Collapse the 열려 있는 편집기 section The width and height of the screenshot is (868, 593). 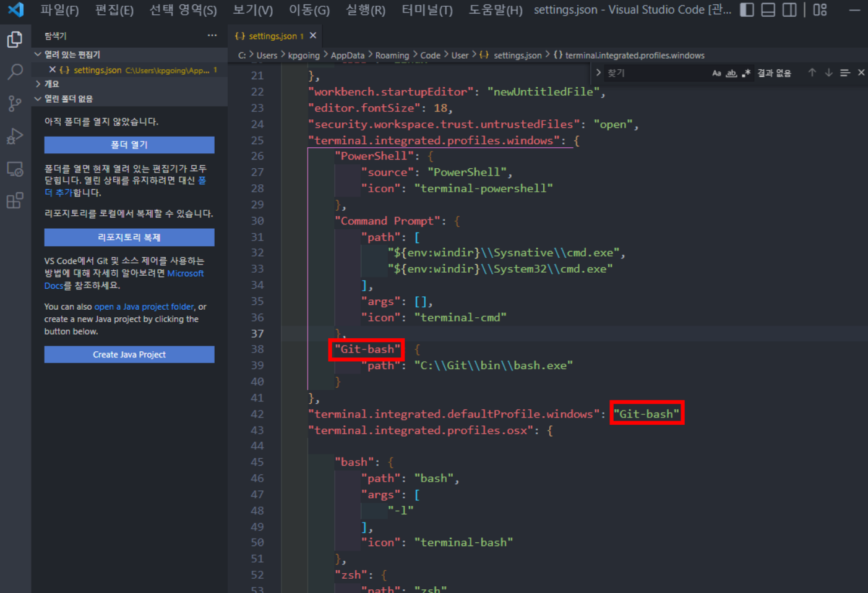click(129, 54)
